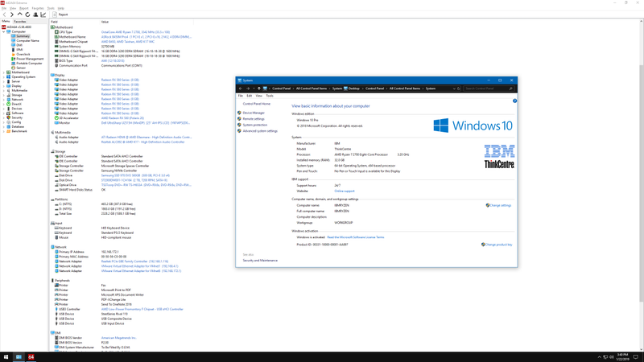The image size is (644, 362).
Task: Open the AIDA64 Favorites menu
Action: tap(37, 8)
